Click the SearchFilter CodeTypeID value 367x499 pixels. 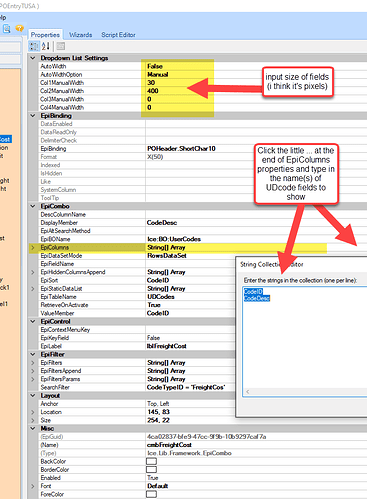coord(186,387)
